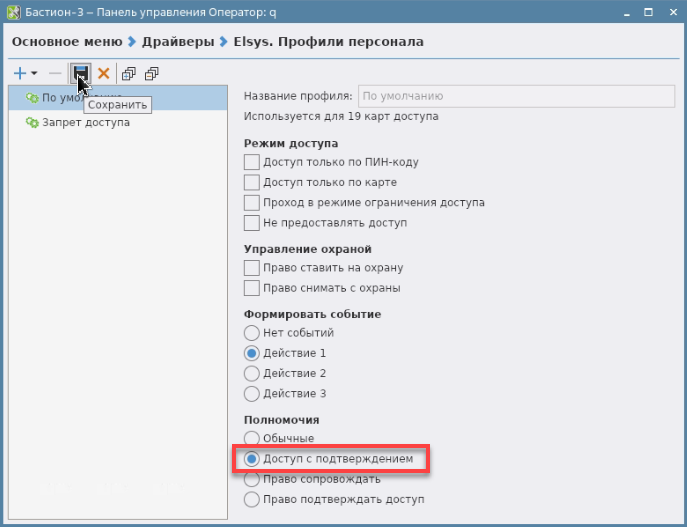Navigate to 'Драйверы' breadcrumb
The image size is (687, 527).
(176, 42)
